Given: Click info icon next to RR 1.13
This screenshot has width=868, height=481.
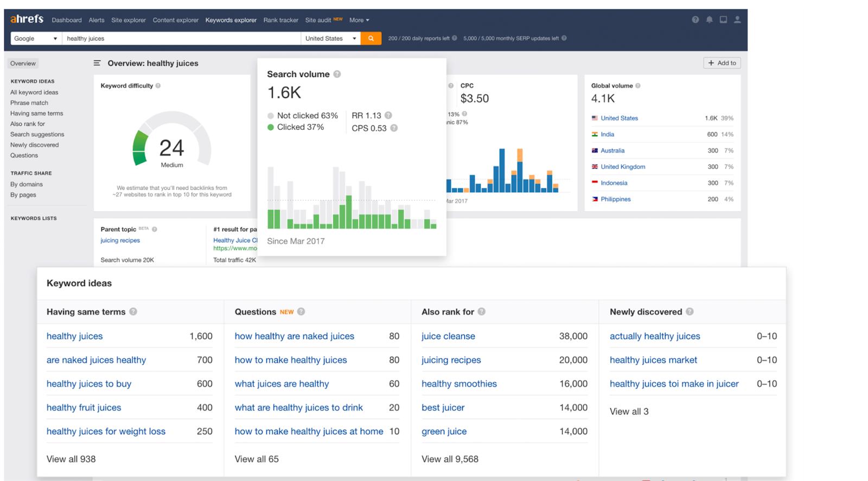Looking at the screenshot, I should click(388, 115).
